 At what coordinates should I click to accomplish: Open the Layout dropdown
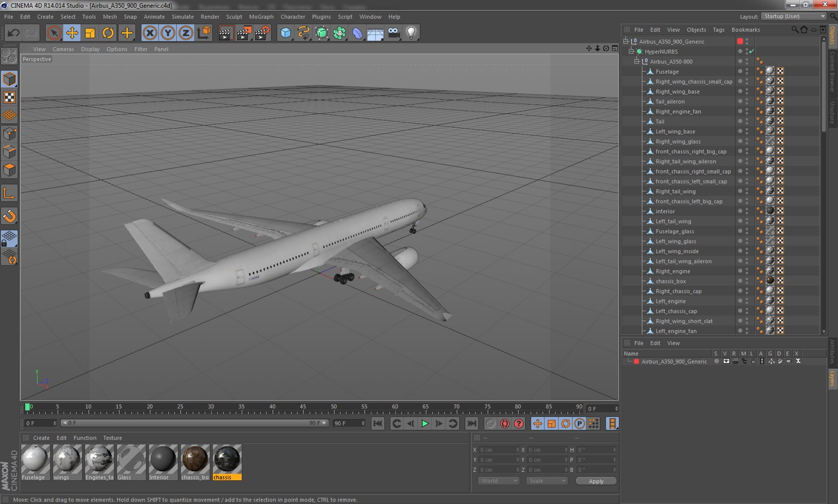tap(794, 16)
